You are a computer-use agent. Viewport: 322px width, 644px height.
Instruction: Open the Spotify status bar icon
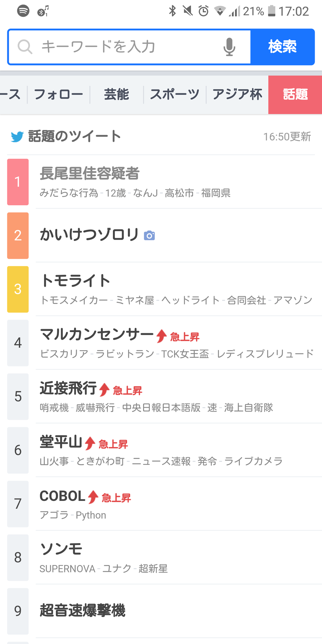pyautogui.click(x=23, y=11)
